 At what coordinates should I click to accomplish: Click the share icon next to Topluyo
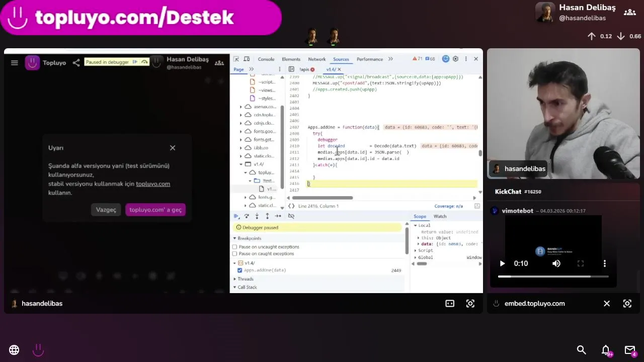76,63
